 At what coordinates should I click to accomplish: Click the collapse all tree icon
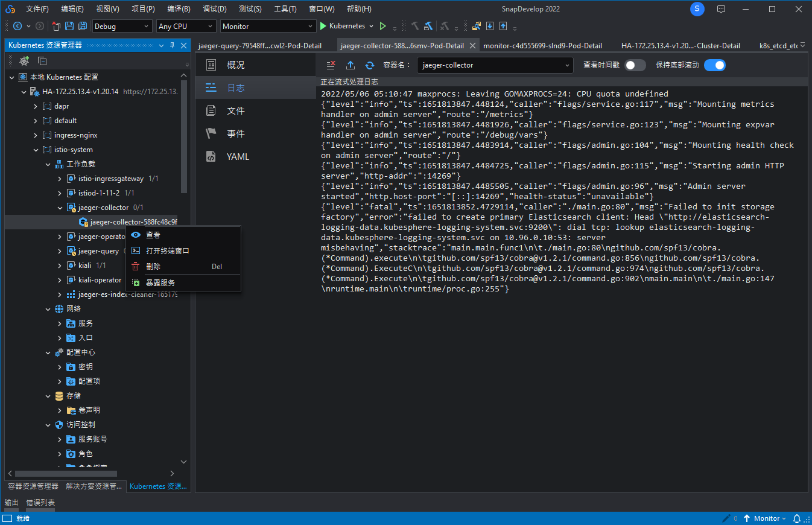[x=42, y=61]
